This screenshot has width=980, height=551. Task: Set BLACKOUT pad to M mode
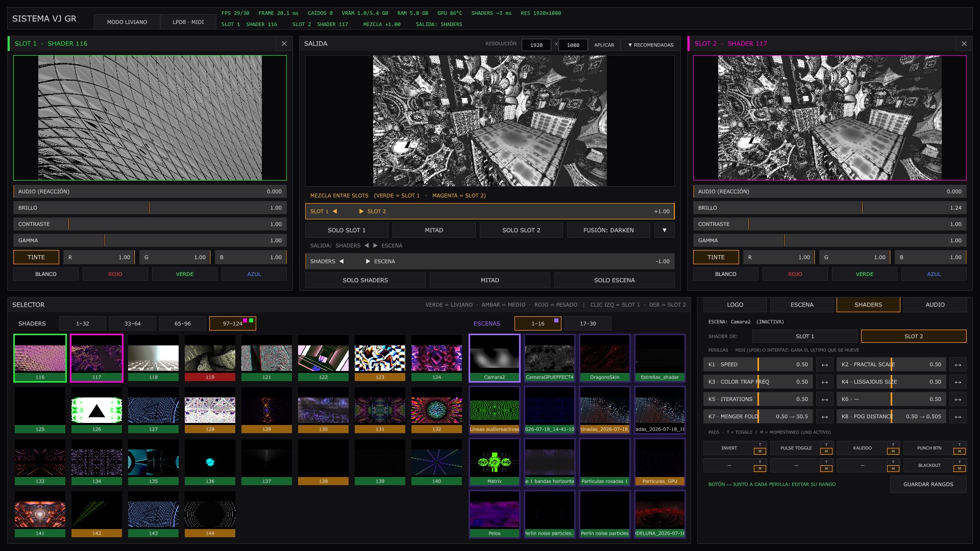960,468
